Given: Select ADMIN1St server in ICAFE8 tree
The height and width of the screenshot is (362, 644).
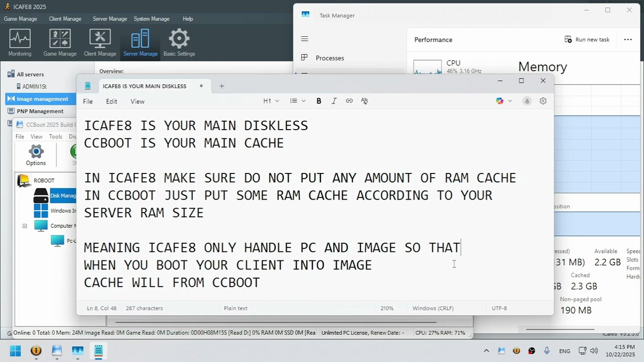Looking at the screenshot, I should (x=34, y=86).
